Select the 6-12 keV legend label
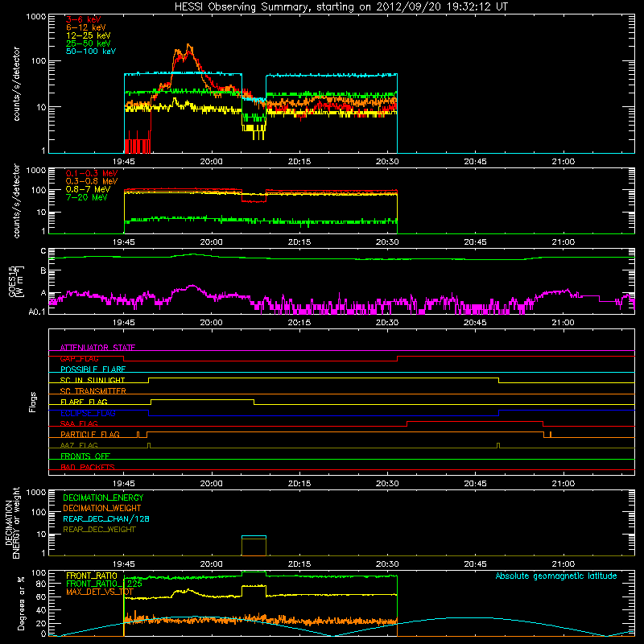The height and width of the screenshot is (644, 644). [x=86, y=27]
